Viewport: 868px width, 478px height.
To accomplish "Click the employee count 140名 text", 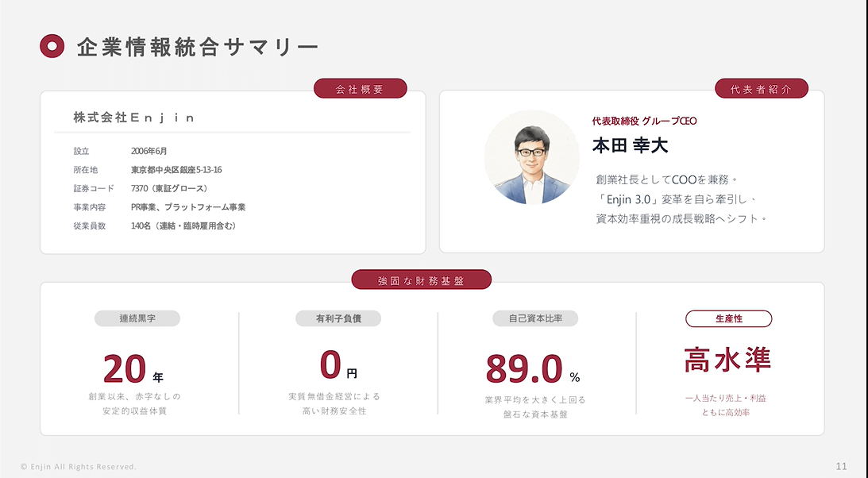I will click(183, 226).
